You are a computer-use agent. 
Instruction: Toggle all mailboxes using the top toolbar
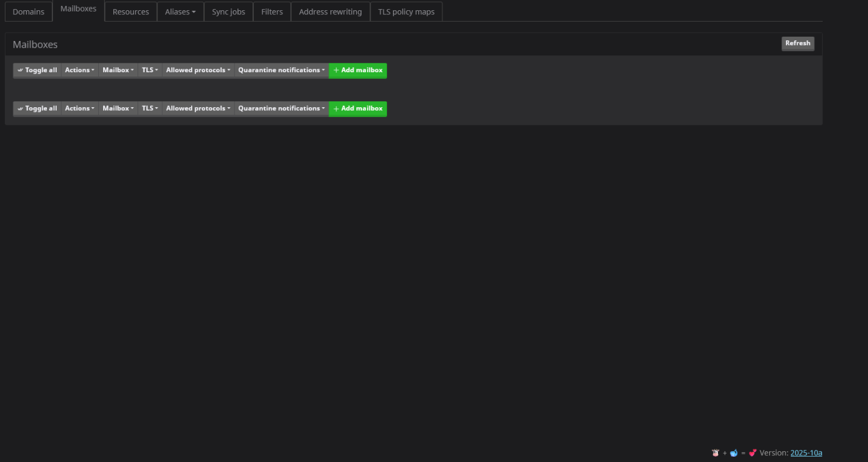(x=37, y=70)
